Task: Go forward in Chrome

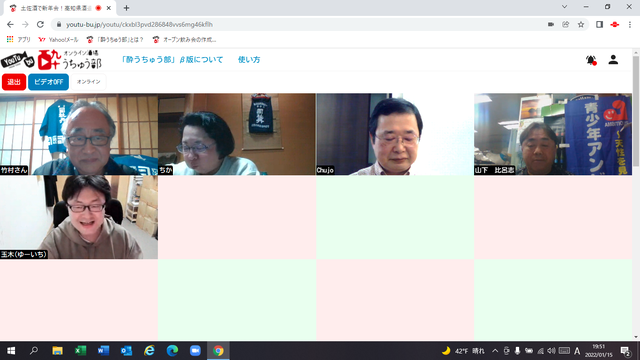Action: tap(25, 24)
